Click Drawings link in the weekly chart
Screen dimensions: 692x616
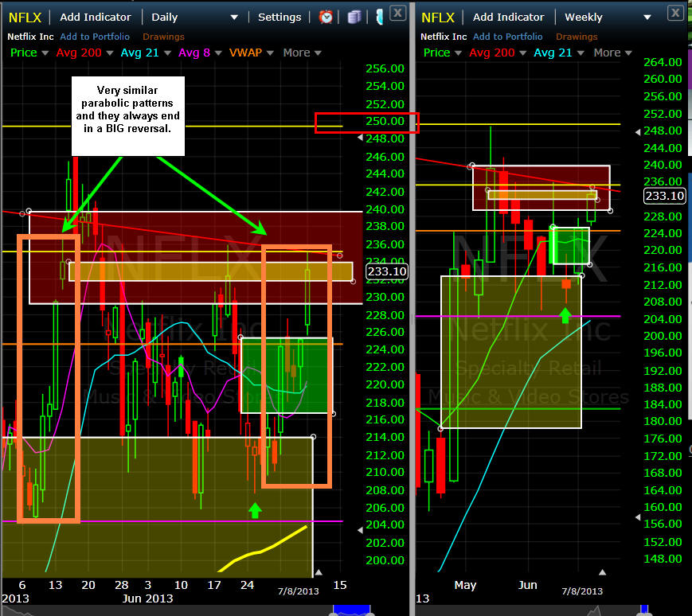[577, 37]
